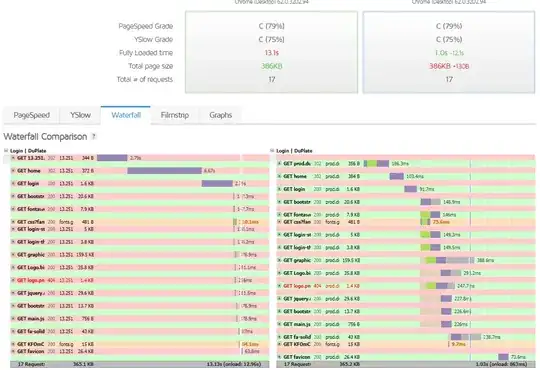Expand the left GET main.js request row

[13, 319]
